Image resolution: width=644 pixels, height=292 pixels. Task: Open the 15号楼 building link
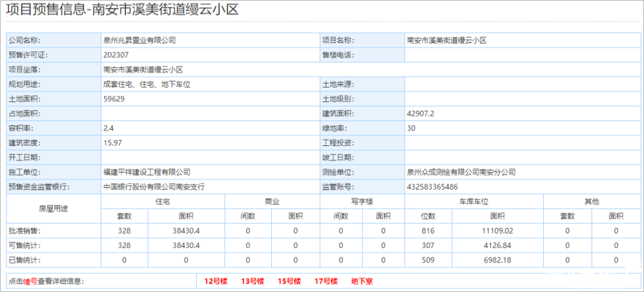point(289,281)
